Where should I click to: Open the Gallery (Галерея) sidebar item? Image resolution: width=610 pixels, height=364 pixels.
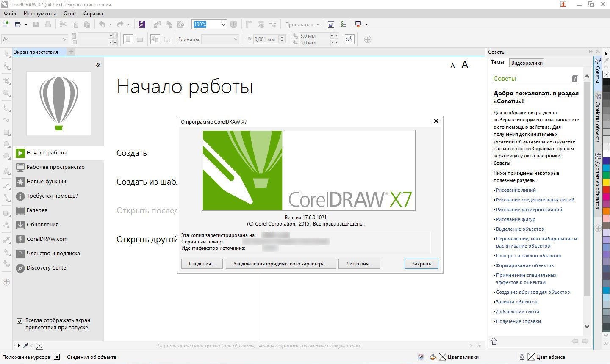[37, 210]
